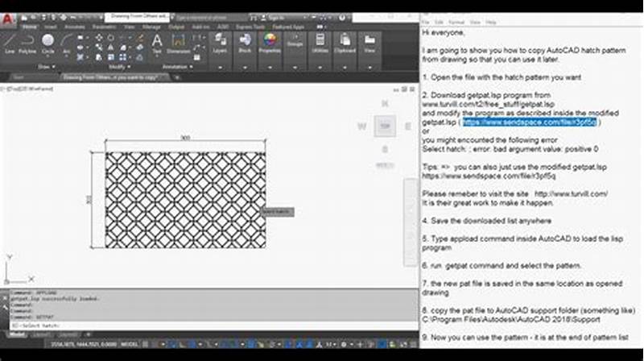Select the Circle tool
Screen dimensions: 644x361
48,44
